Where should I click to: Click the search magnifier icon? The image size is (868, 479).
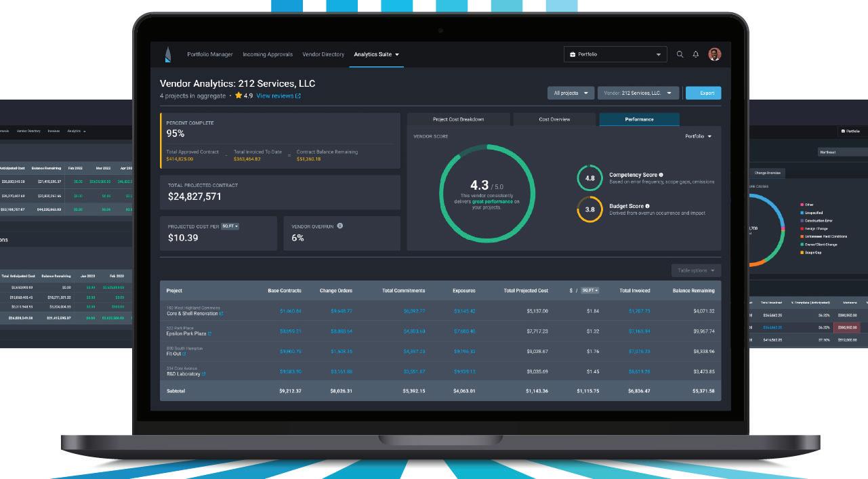(x=680, y=54)
